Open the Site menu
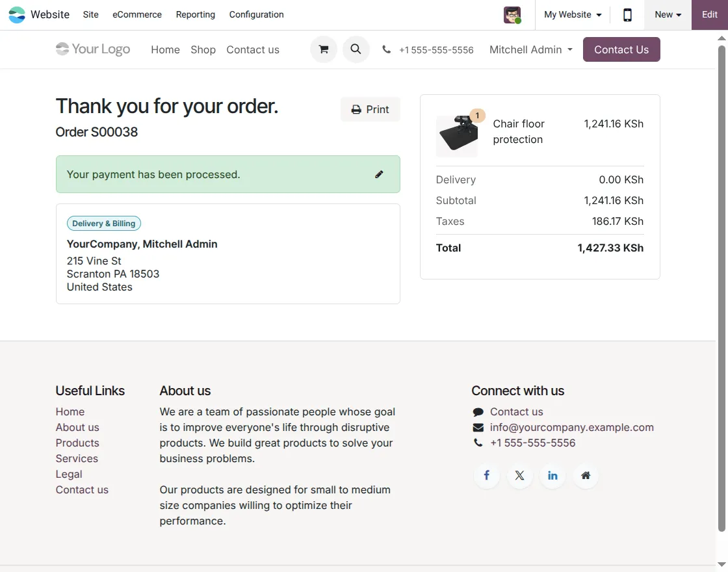Viewport: 728px width, 572px height. [90, 15]
